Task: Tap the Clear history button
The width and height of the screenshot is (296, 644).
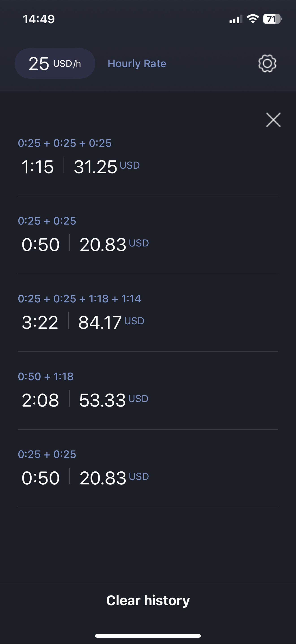Action: (148, 600)
